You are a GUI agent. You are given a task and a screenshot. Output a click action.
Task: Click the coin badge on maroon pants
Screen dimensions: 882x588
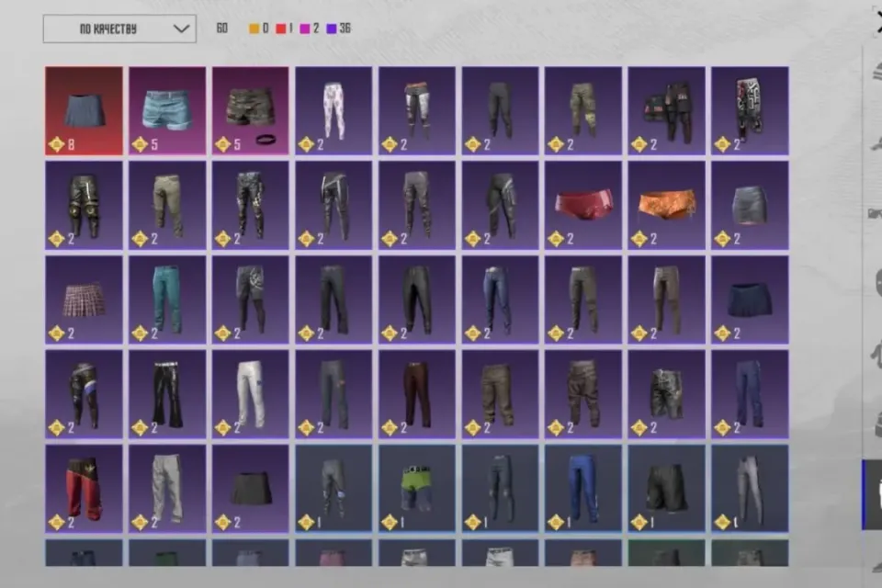390,428
